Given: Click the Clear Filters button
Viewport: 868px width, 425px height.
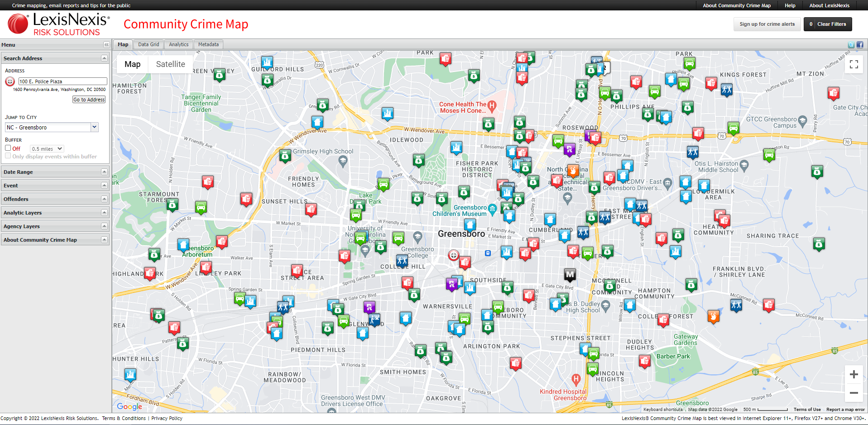Looking at the screenshot, I should click(828, 24).
